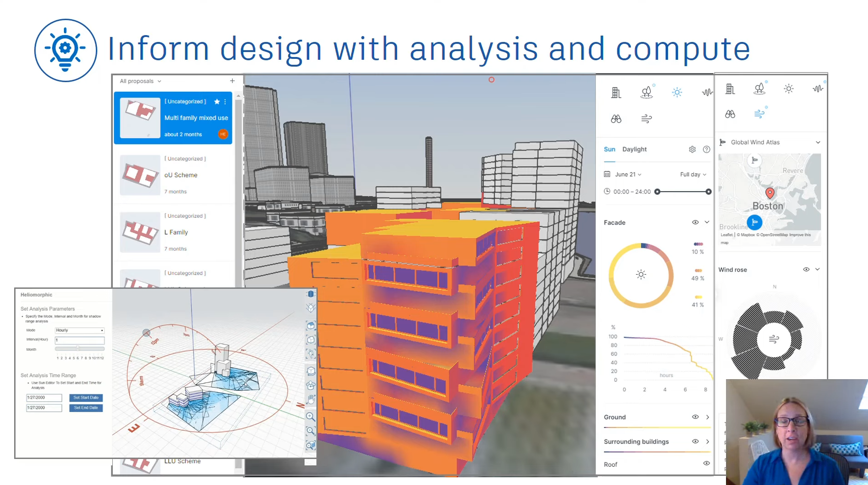Open the All proposals dropdown
Screen dimensions: 868x485
(140, 81)
